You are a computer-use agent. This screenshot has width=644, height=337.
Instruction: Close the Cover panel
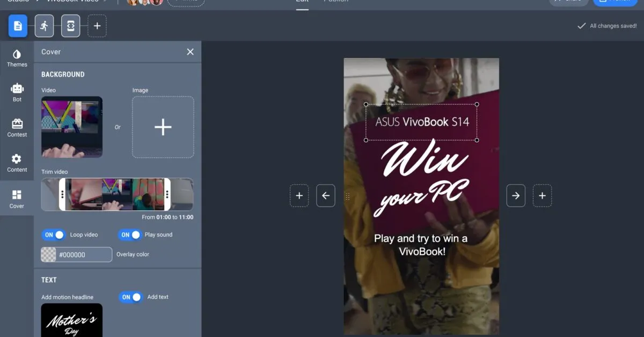point(190,52)
